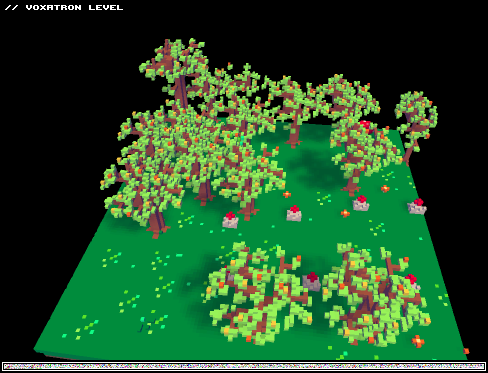Select the small orange block at platform's front-right corner
Viewport: 488px width, 373px height.
(x=466, y=351)
